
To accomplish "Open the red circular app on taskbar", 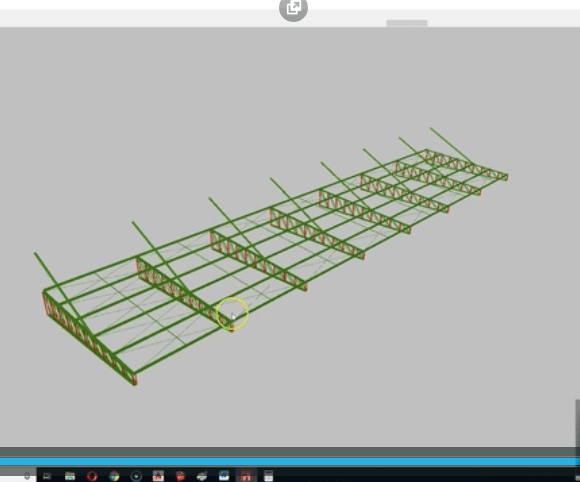I will (x=92, y=476).
